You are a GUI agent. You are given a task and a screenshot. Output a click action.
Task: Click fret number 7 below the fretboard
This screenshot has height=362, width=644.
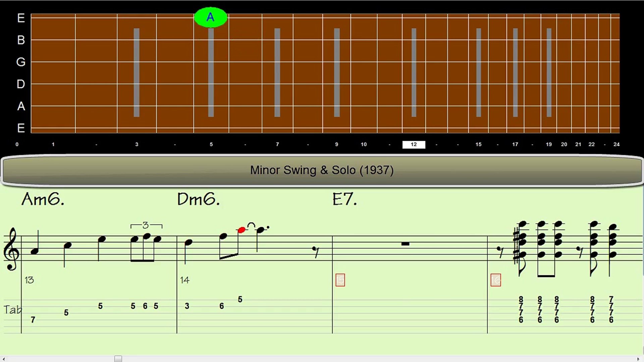(277, 144)
